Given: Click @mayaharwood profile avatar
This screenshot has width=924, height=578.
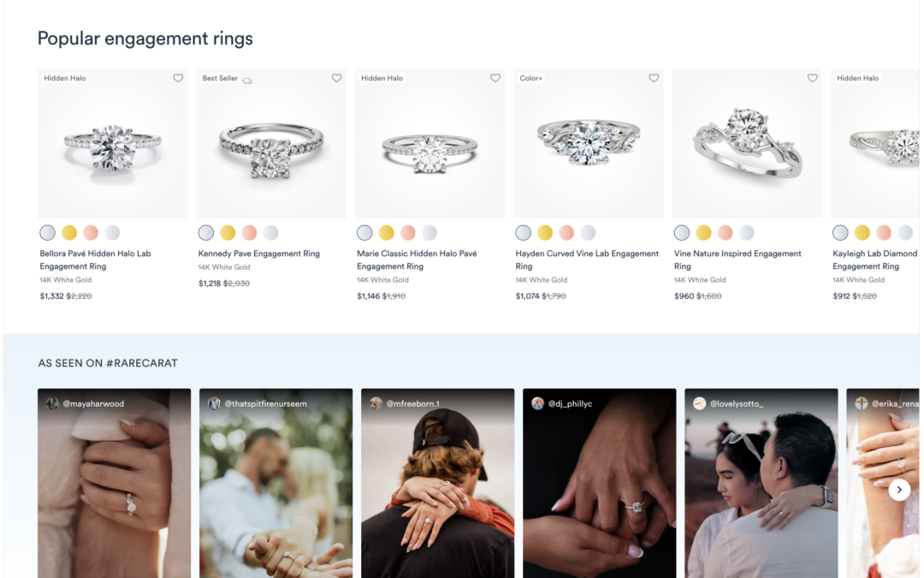Looking at the screenshot, I should (x=54, y=403).
